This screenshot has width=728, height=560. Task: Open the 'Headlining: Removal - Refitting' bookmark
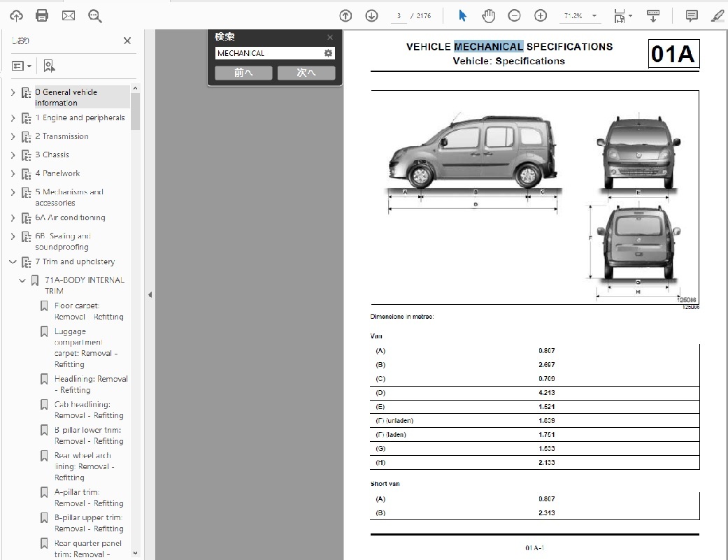91,385
